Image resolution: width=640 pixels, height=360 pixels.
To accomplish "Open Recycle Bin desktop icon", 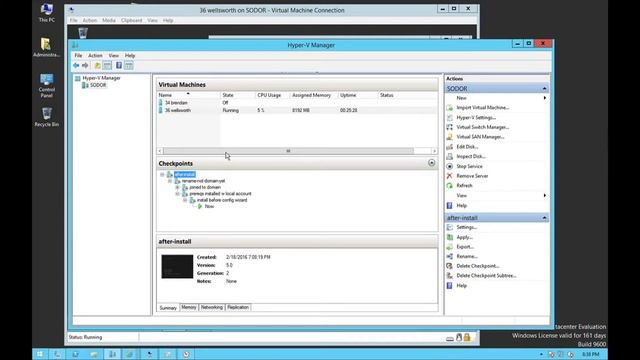I will point(47,117).
